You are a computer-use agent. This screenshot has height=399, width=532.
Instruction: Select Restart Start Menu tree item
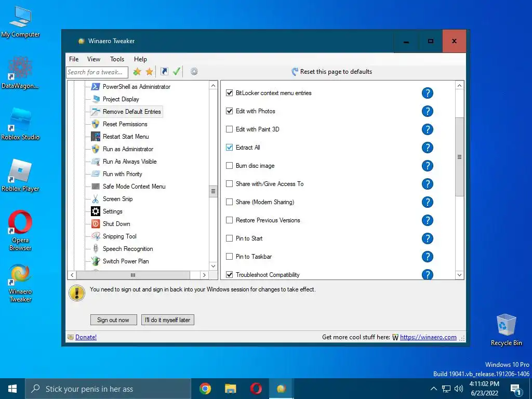pos(120,137)
